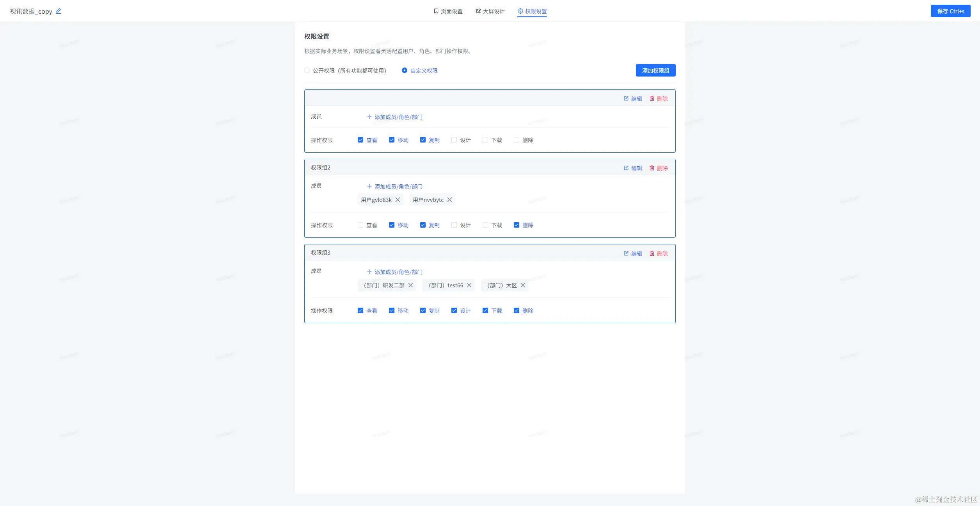The height and width of the screenshot is (506, 980).
Task: Switch to the 页面设置 tab
Action: (x=448, y=11)
